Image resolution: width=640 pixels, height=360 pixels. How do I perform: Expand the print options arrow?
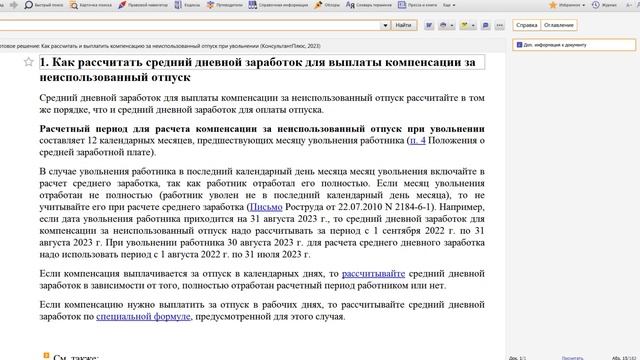point(452,25)
